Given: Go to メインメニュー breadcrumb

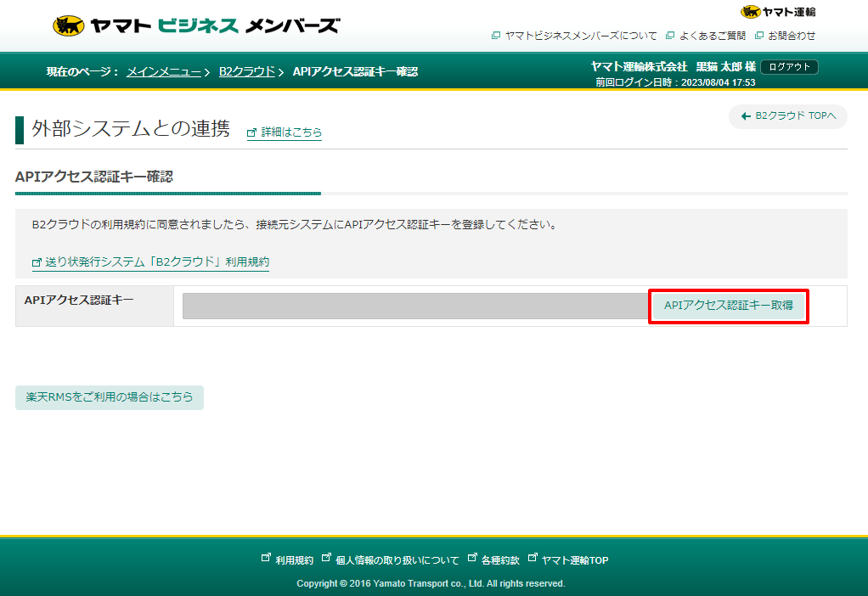Looking at the screenshot, I should coord(164,71).
